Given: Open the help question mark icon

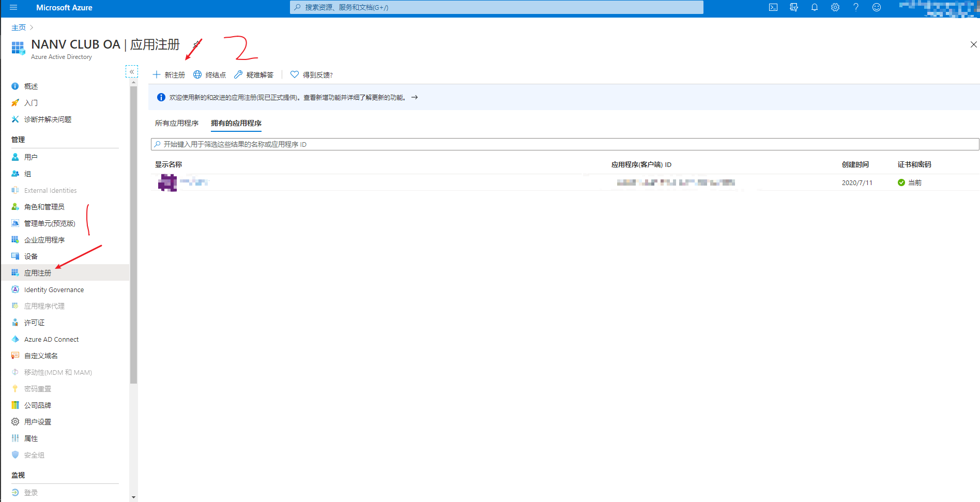Looking at the screenshot, I should click(x=856, y=7).
